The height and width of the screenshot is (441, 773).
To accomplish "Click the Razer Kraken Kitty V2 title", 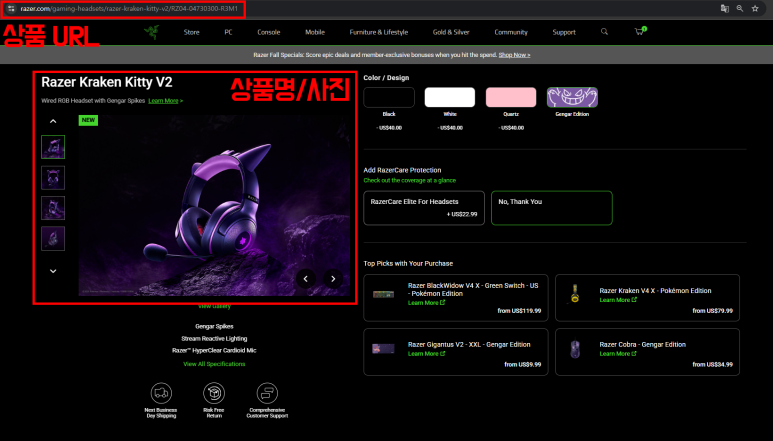I will tap(107, 82).
